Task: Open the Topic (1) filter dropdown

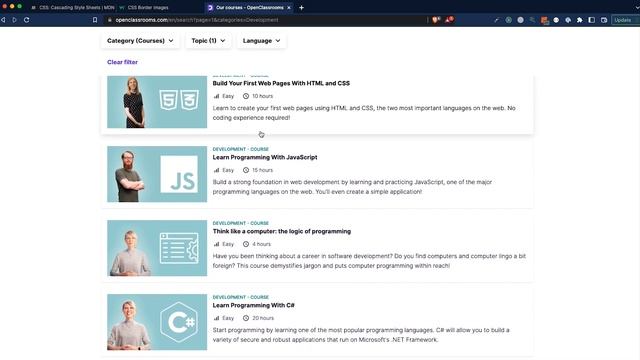Action: point(208,41)
